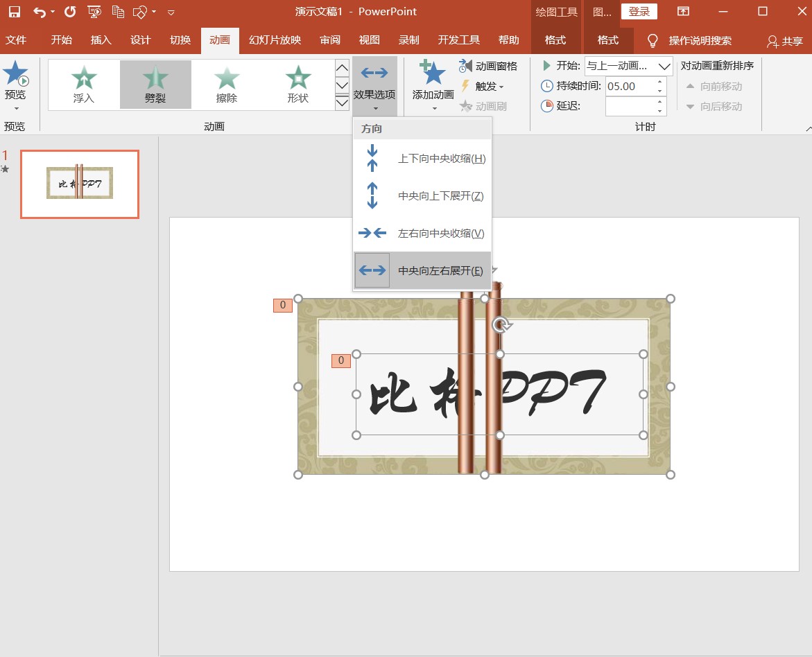Open the 触发 trigger dropdown
Screen dimensions: 812x657
coord(482,86)
